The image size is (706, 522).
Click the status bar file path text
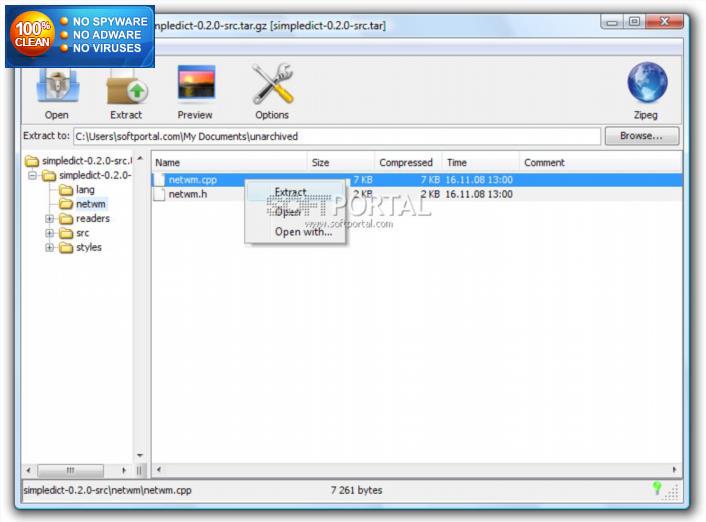pos(108,490)
